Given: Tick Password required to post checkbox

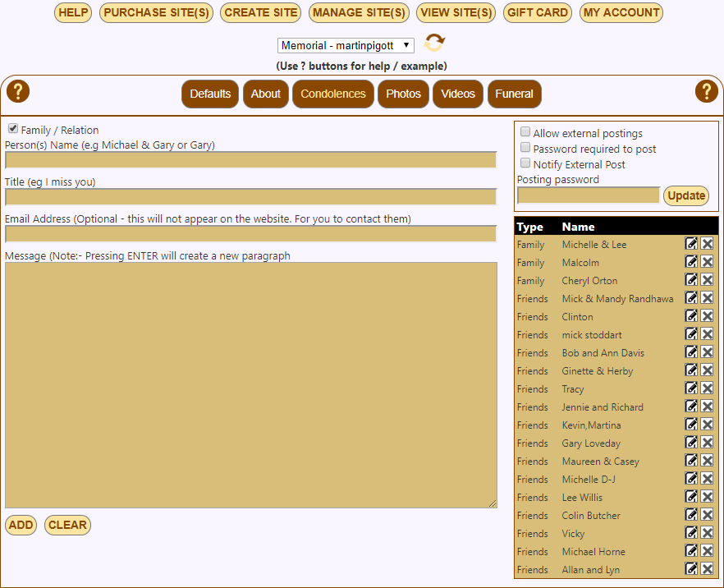Looking at the screenshot, I should click(x=525, y=148).
